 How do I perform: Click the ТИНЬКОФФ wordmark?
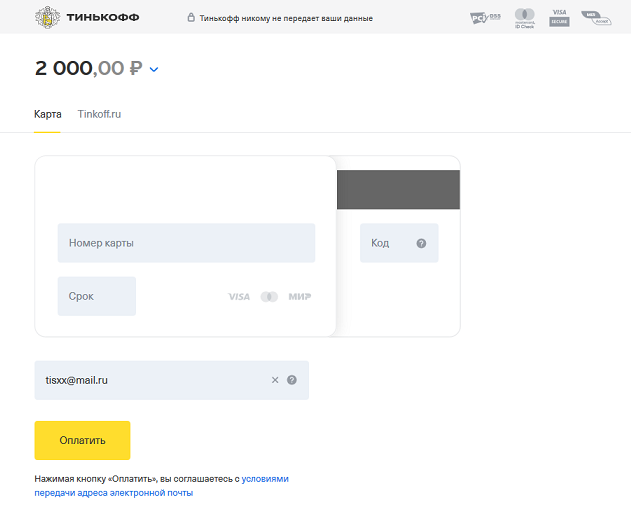pos(103,17)
